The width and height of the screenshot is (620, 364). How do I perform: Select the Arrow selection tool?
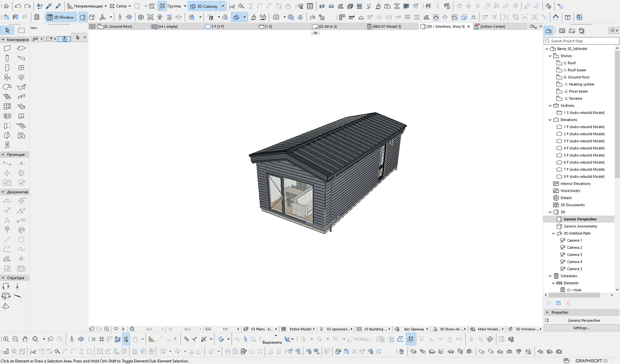(x=7, y=30)
